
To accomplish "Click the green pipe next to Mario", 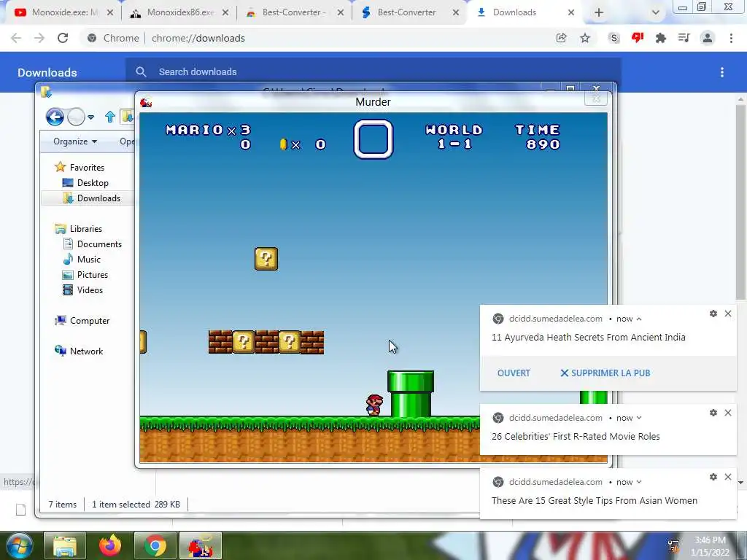I will [x=411, y=394].
